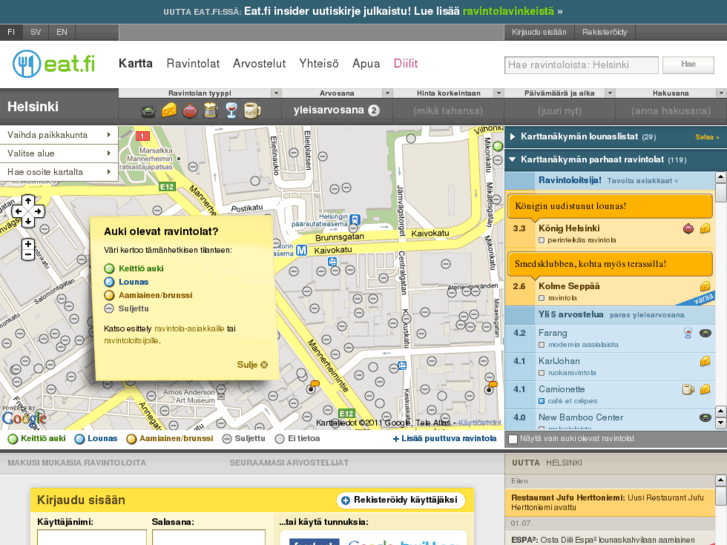Click the coffee cup icon on Camionette row
Viewport: 727px width, 545px height.
(688, 390)
